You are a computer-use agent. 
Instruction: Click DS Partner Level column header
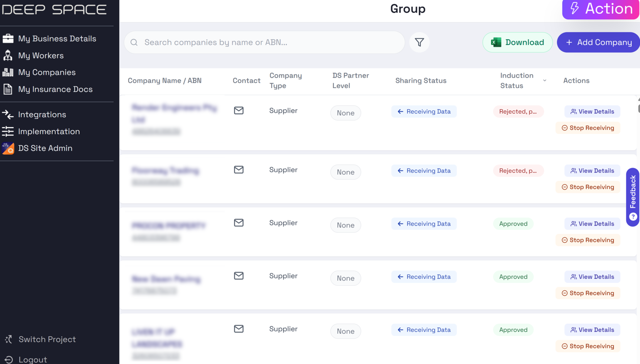[350, 81]
